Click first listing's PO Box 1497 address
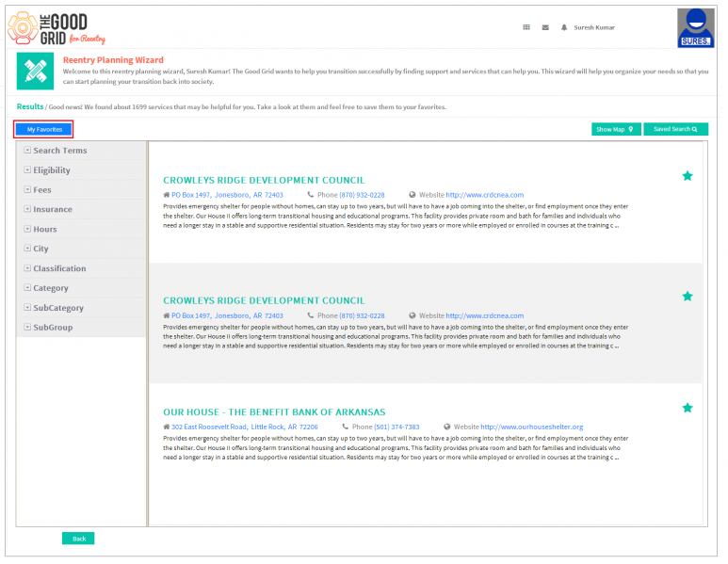Image resolution: width=728 pixels, height=564 pixels. (227, 195)
